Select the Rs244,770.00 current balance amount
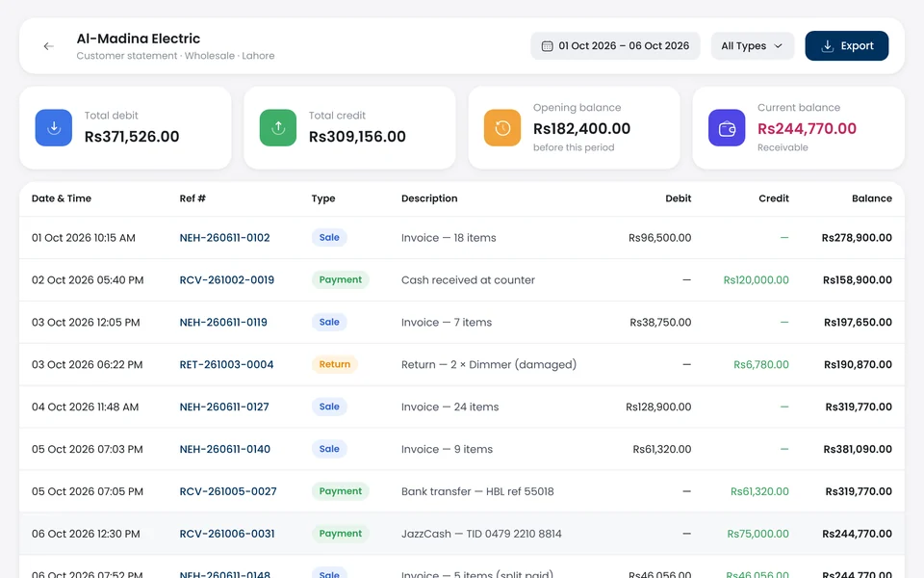Screen dimensions: 924x578 point(807,128)
